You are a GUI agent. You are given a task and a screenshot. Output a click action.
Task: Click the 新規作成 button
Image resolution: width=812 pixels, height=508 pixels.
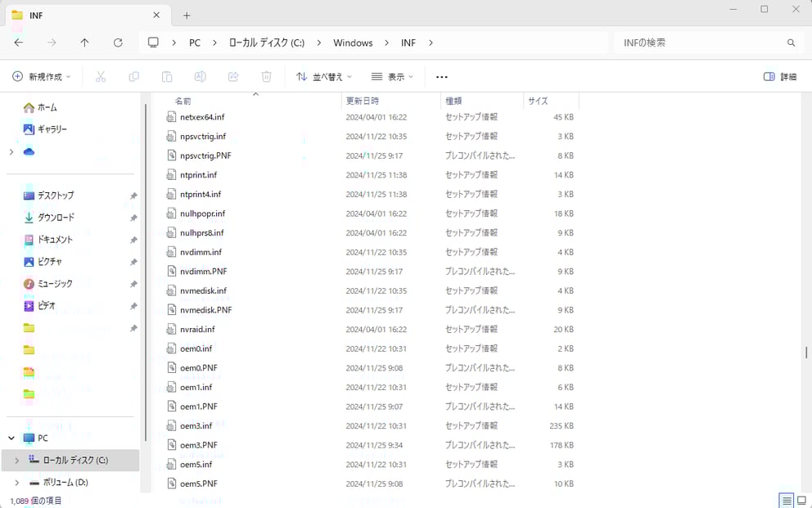[x=42, y=77]
